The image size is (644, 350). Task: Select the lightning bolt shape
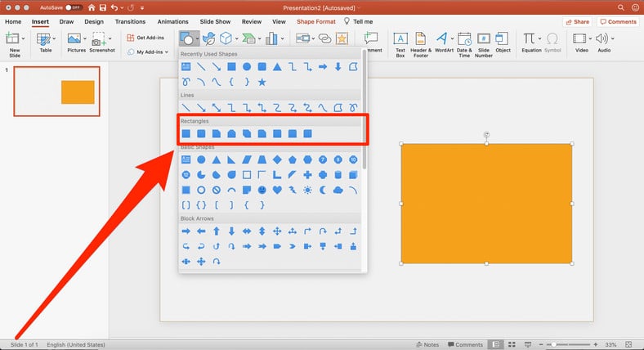293,190
